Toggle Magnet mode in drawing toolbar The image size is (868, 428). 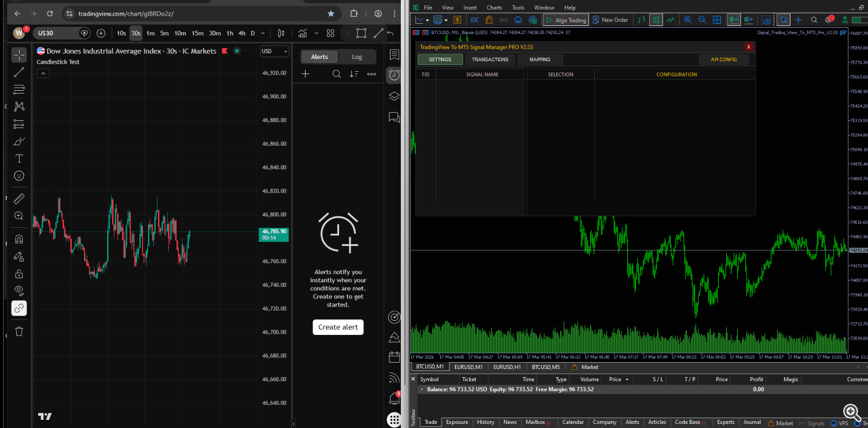click(19, 239)
